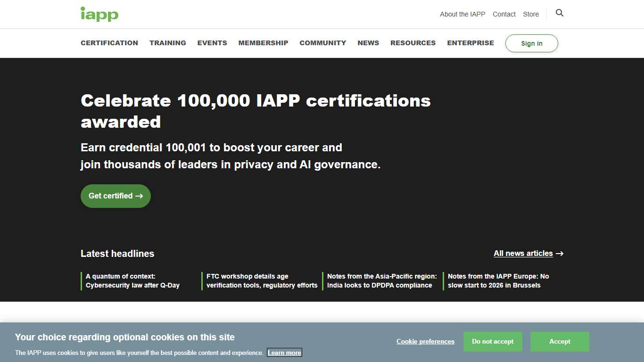Select the Resources navigation item
The image size is (644, 362).
point(413,43)
